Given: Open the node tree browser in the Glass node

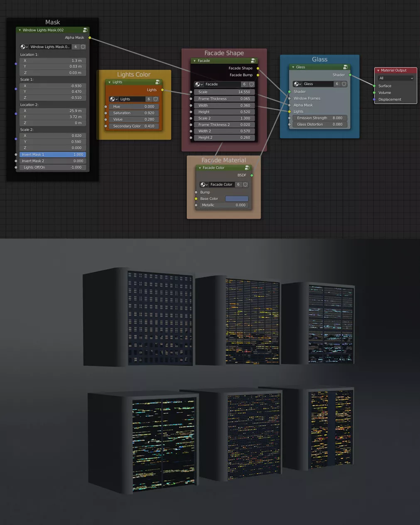Looking at the screenshot, I should click(297, 84).
